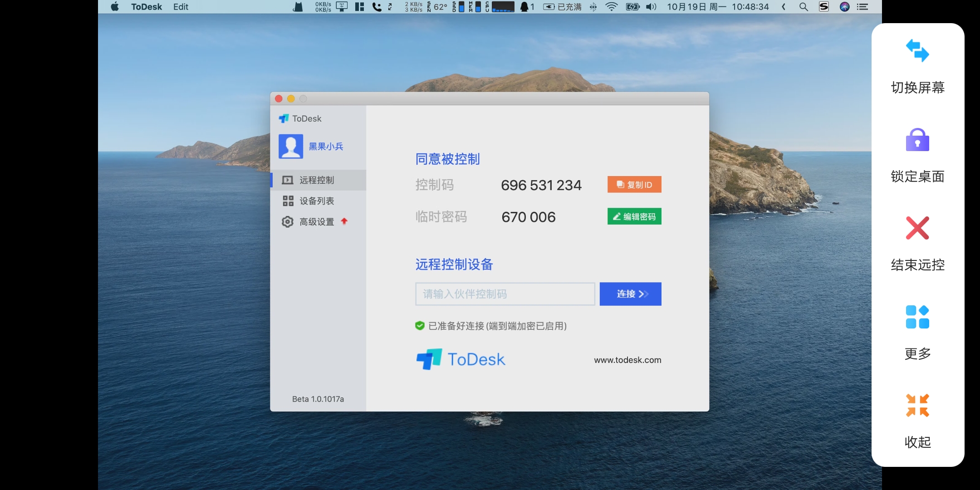Click the CPU usage graph in menu bar
Image resolution: width=980 pixels, height=490 pixels.
point(503,7)
